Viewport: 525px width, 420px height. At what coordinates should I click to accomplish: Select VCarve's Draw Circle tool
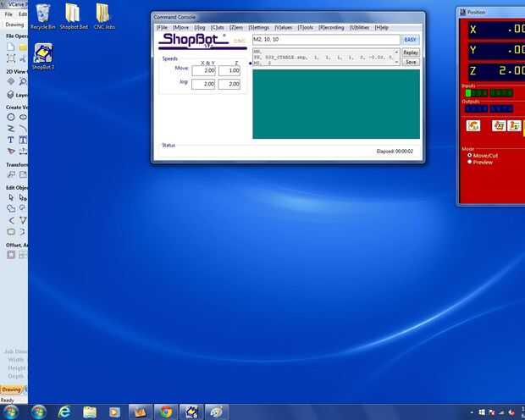11,117
